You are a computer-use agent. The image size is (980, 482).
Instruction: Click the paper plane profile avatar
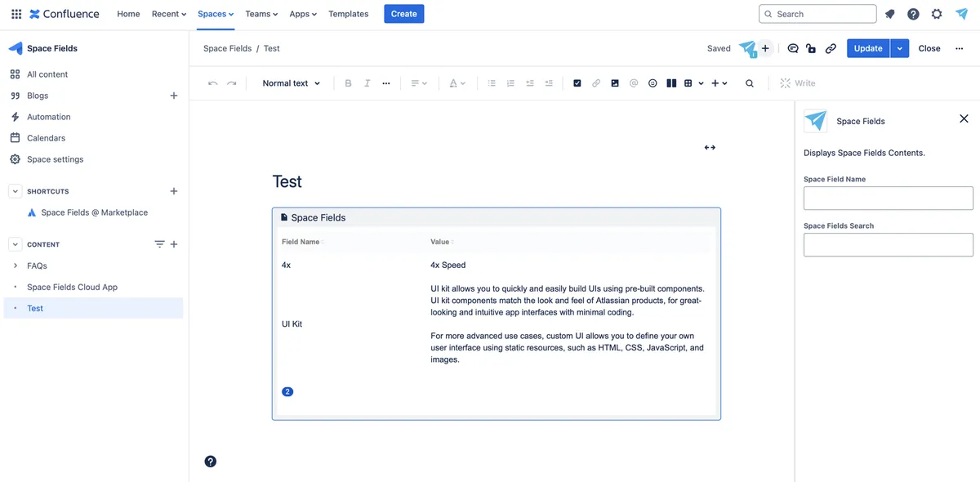pyautogui.click(x=961, y=14)
